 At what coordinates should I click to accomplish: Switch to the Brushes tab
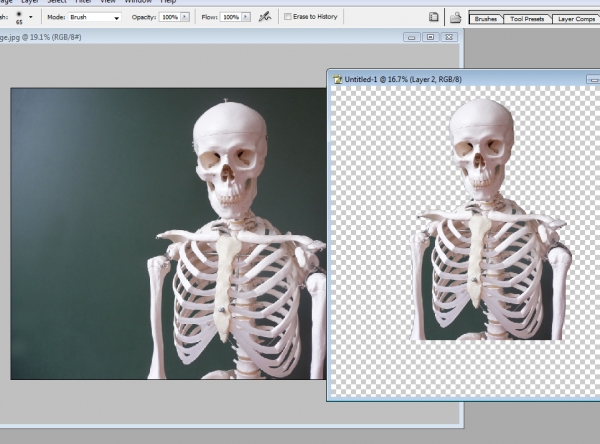486,19
